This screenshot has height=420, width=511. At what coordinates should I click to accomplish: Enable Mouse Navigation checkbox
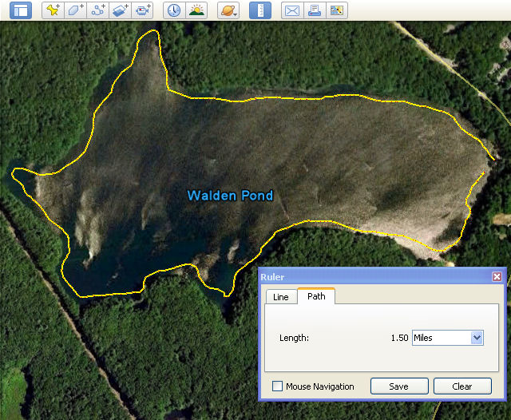277,386
